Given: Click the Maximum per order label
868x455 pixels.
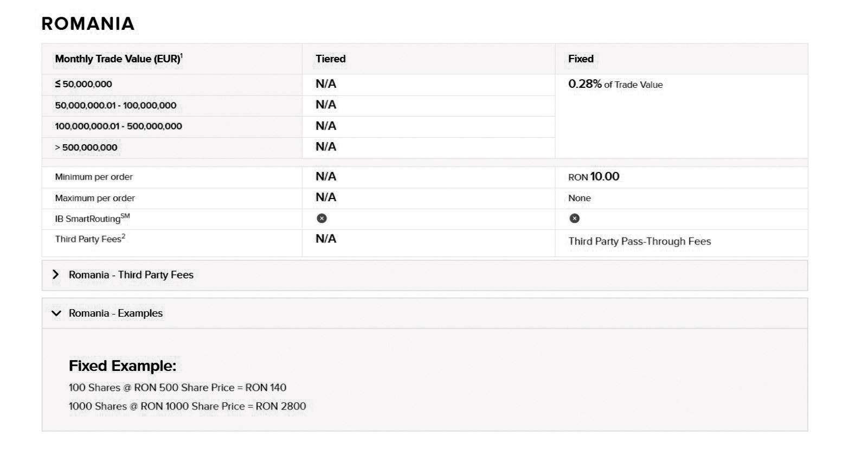Looking at the screenshot, I should point(95,198).
